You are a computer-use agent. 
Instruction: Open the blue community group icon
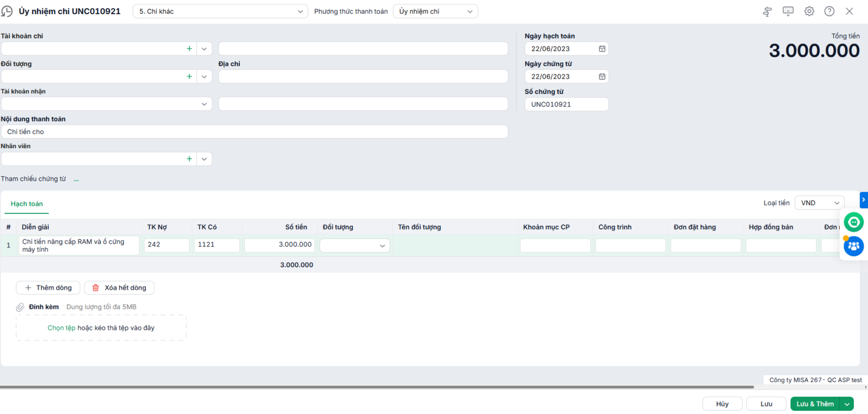[x=854, y=246]
